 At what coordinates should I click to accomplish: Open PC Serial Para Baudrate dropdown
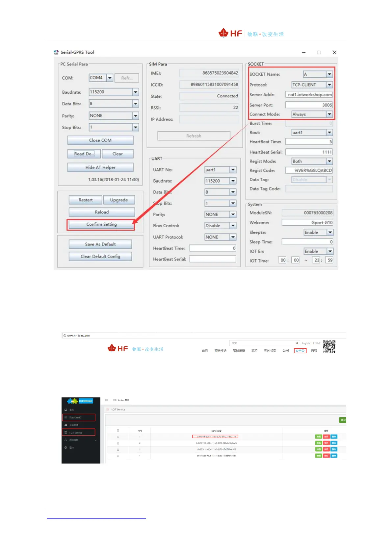[136, 92]
